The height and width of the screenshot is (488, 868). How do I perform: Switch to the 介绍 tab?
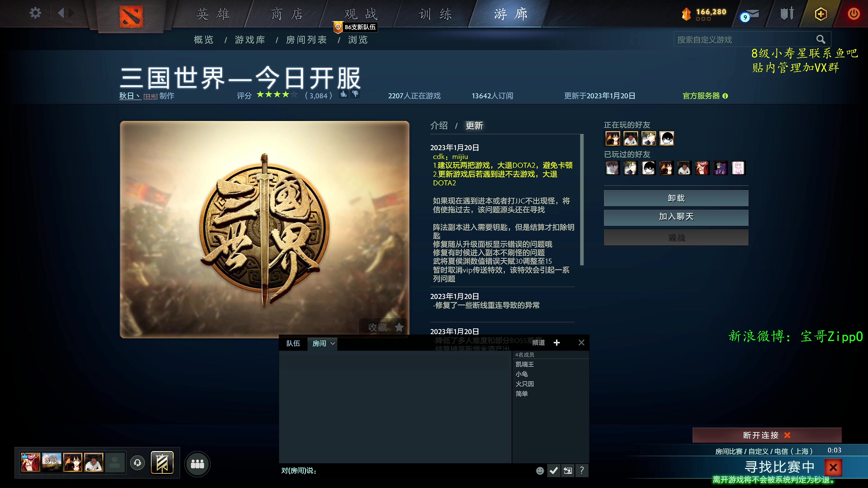tap(439, 126)
